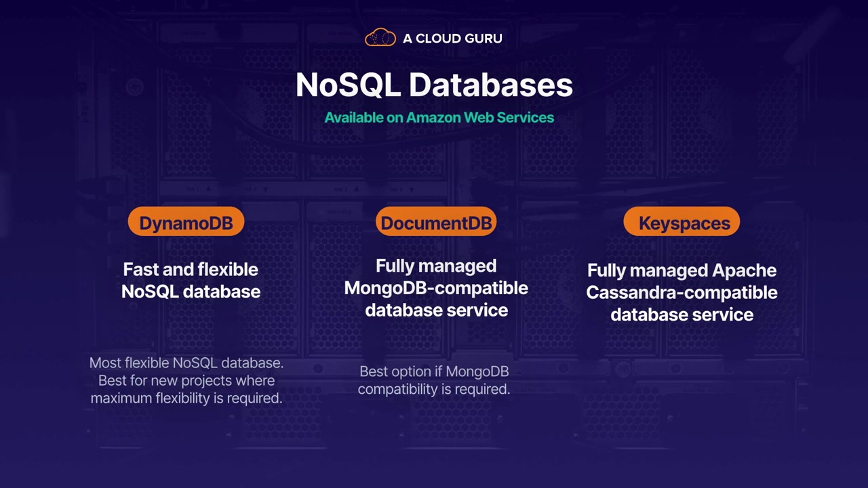Click the NoSQL Databases title
Image resolution: width=868 pixels, height=488 pixels.
point(434,85)
